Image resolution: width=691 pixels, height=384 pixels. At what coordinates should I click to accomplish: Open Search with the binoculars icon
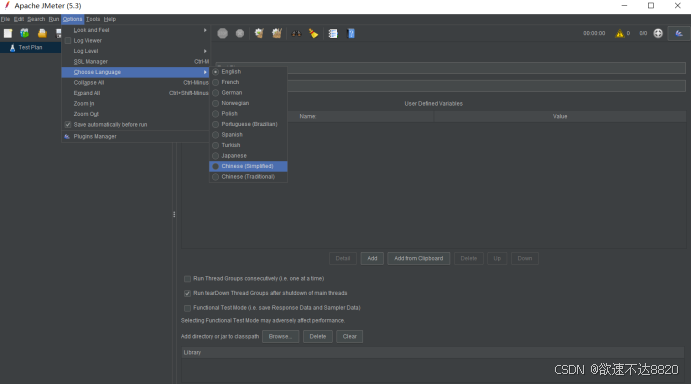click(296, 34)
